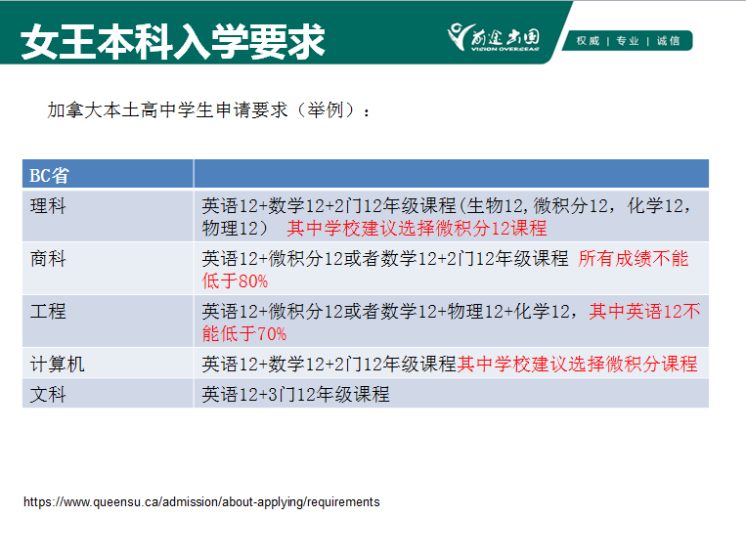Click the empty blue header cell
The width and height of the screenshot is (746, 560).
pyautogui.click(x=451, y=174)
